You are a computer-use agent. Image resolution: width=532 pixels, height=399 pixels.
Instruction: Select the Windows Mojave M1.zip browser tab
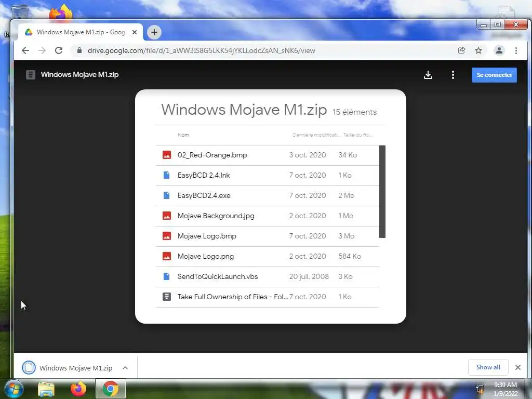(x=81, y=32)
